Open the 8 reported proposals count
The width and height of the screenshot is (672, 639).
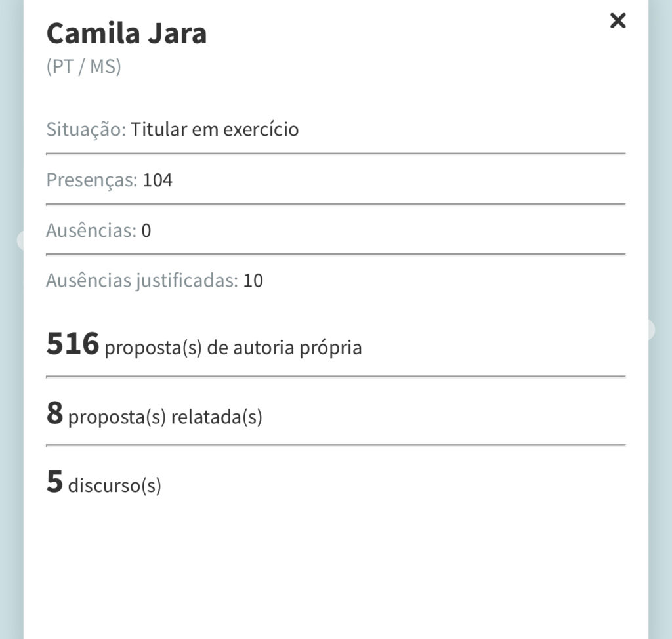pos(54,413)
